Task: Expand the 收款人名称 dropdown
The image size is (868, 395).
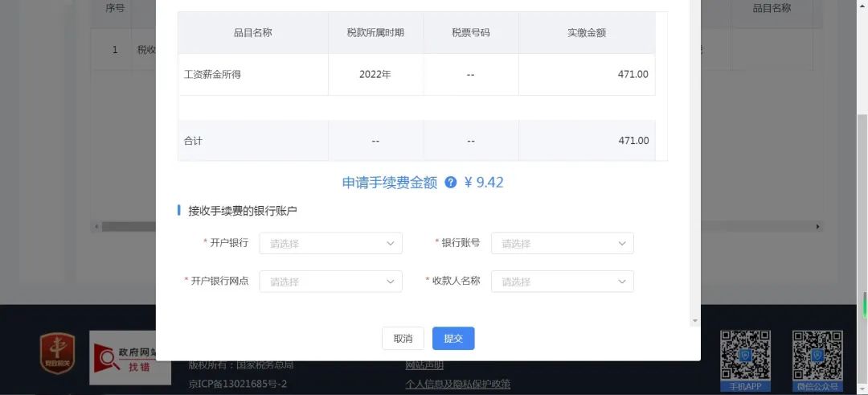Action: coord(563,282)
